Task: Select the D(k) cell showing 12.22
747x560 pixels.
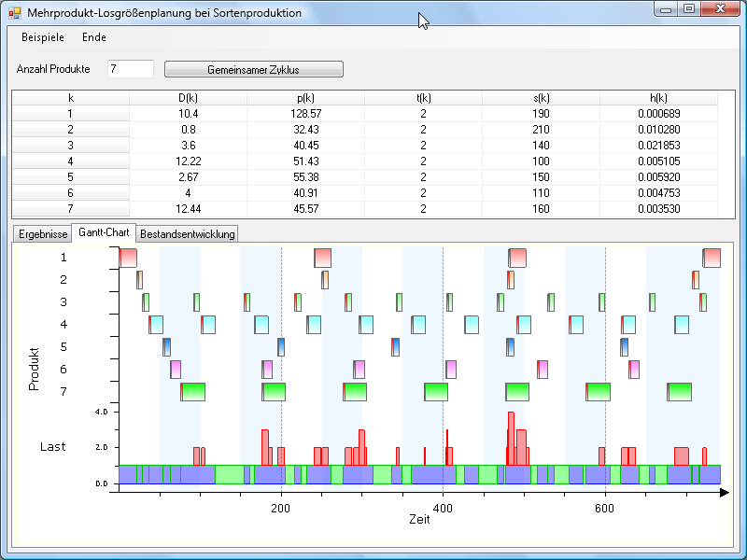Action: coord(188,161)
